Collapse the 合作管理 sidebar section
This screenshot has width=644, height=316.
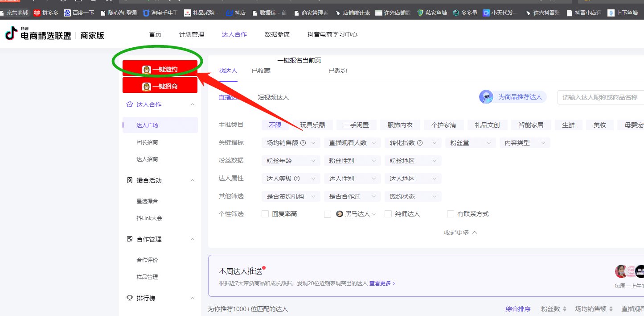click(x=193, y=239)
